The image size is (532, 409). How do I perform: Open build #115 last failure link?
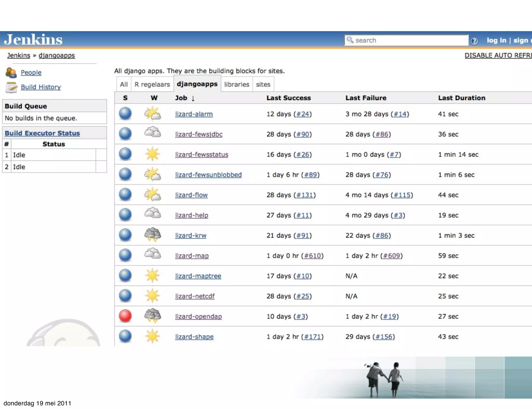point(402,195)
